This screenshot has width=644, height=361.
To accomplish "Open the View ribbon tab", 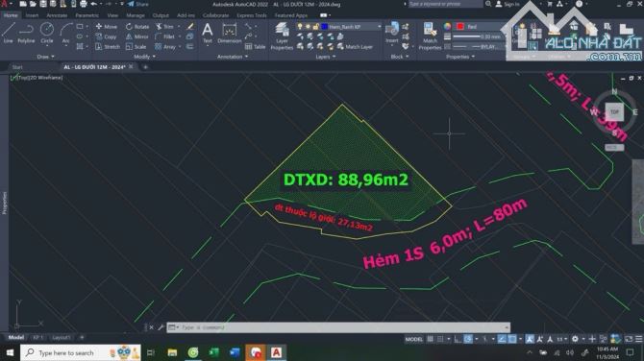I will (x=112, y=15).
